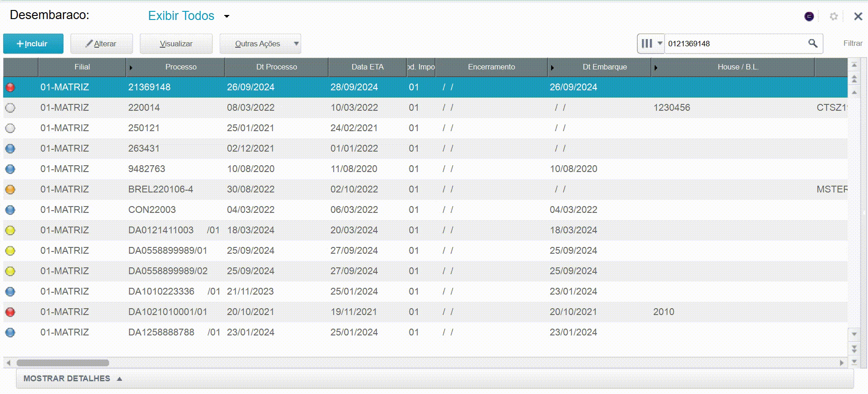Jump to the top of the list with the top arrow

pyautogui.click(x=854, y=65)
